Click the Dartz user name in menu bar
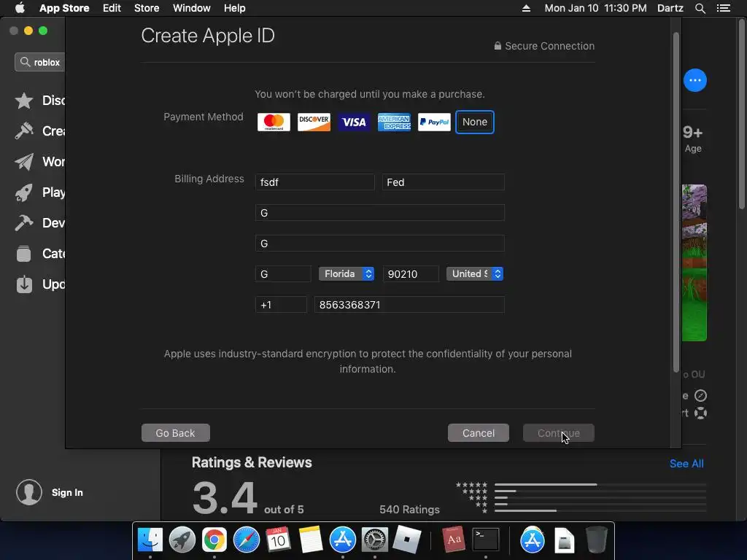This screenshot has height=560, width=747. click(x=670, y=8)
